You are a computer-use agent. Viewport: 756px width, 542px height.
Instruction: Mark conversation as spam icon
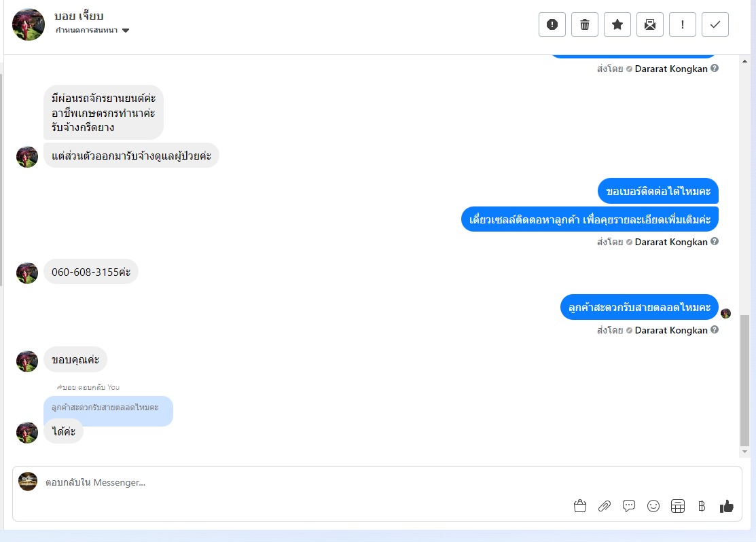tap(552, 24)
